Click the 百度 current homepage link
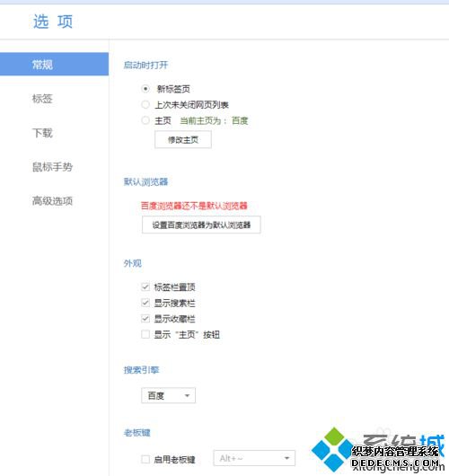The height and width of the screenshot is (476, 449). pyautogui.click(x=240, y=121)
